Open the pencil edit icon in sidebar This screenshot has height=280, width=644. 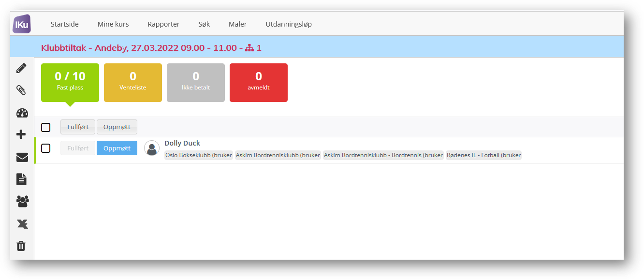21,68
